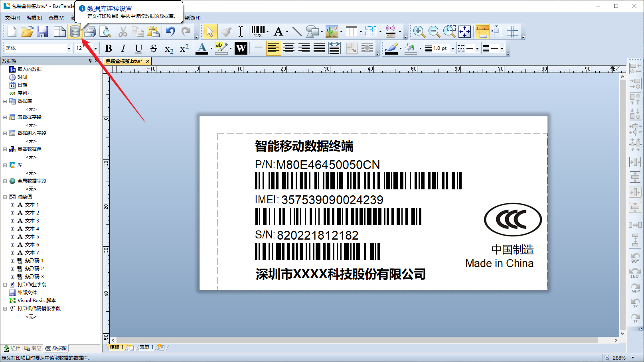
Task: Select 条形码 2 in the object tree
Action: (34, 268)
